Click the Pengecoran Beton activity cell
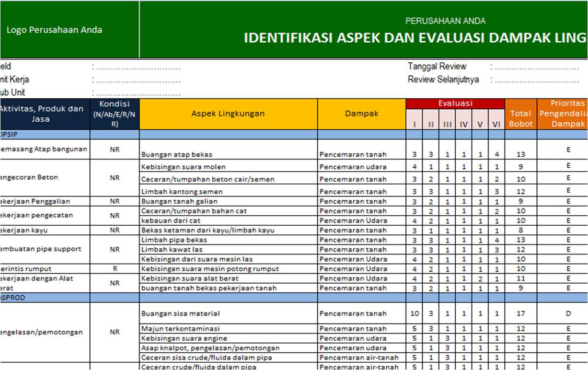588x370 pixels. [x=45, y=177]
